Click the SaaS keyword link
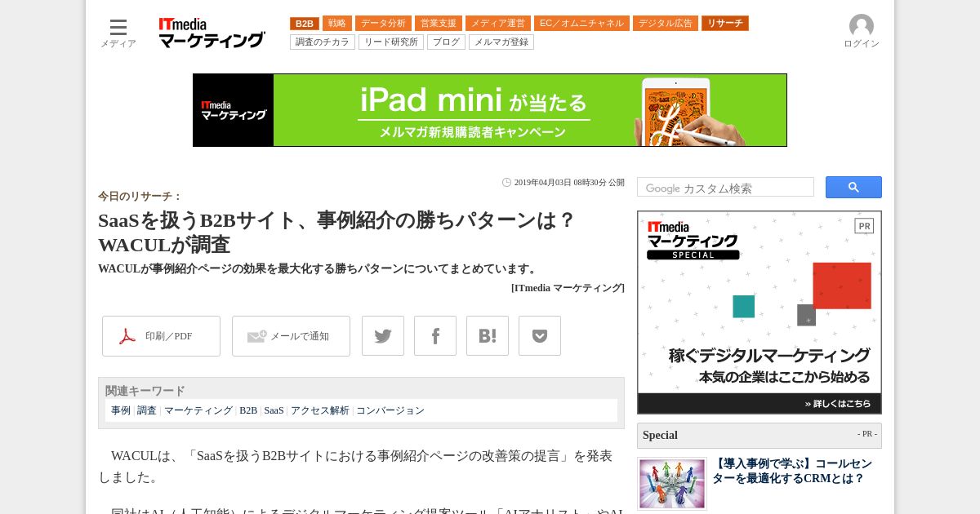Viewport: 980px width, 514px height. tap(274, 410)
